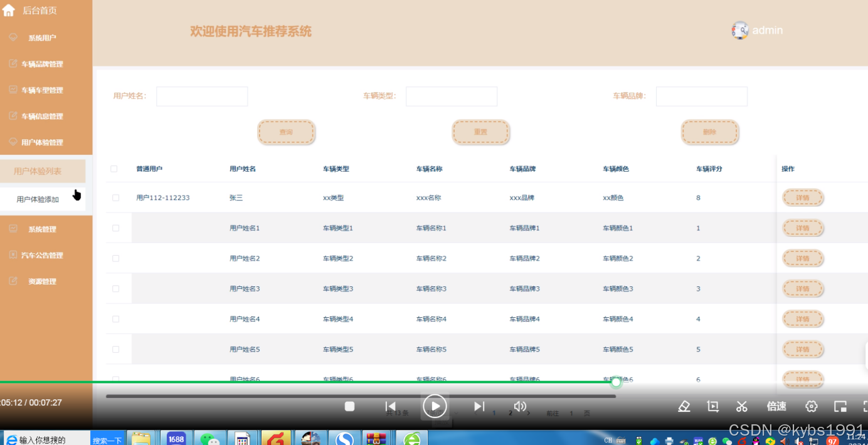Select the 用户体验添加 submenu item
Image resolution: width=868 pixels, height=445 pixels.
43,199
